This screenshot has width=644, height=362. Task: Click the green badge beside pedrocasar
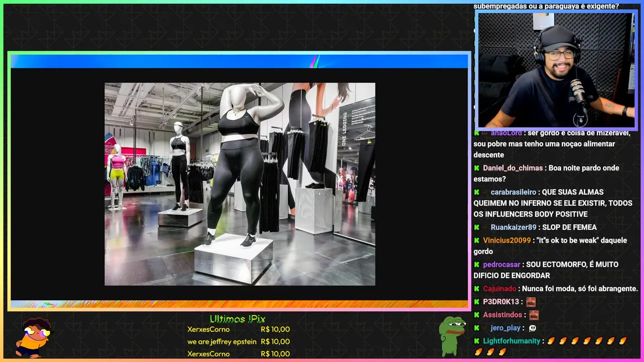tap(476, 264)
